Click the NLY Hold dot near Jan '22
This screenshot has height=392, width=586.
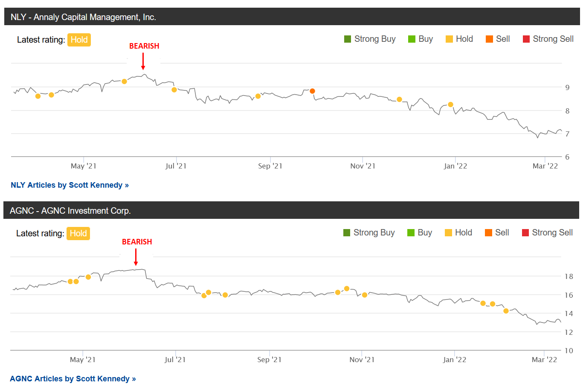pyautogui.click(x=450, y=105)
